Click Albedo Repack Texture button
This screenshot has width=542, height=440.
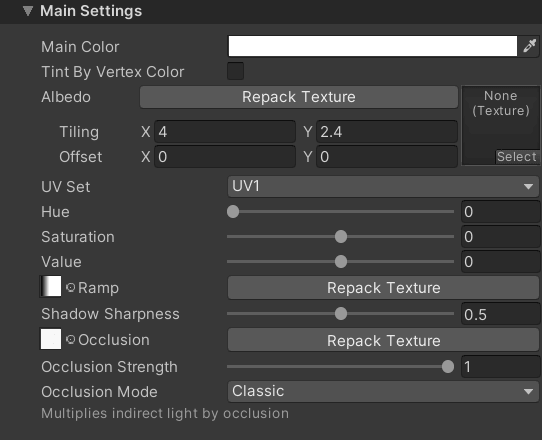coord(299,97)
